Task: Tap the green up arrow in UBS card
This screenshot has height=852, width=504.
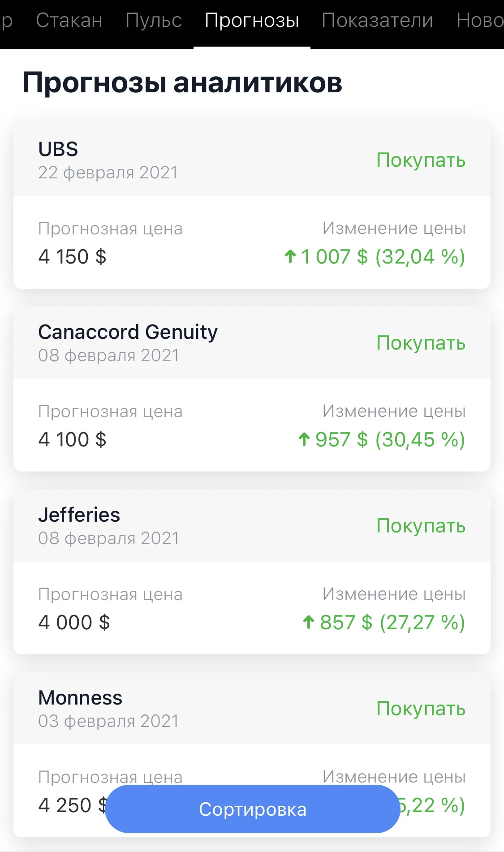Action: 290,256
